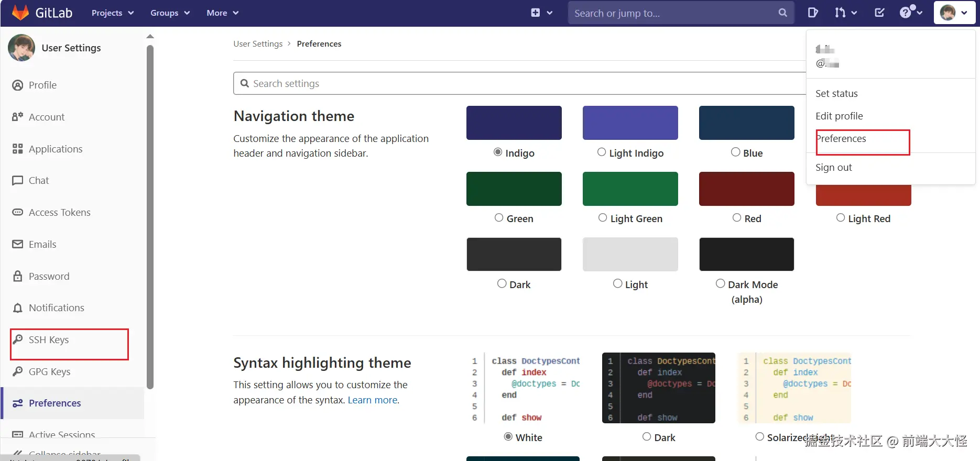Click the Notifications bell icon
The image size is (980, 461).
pyautogui.click(x=18, y=308)
